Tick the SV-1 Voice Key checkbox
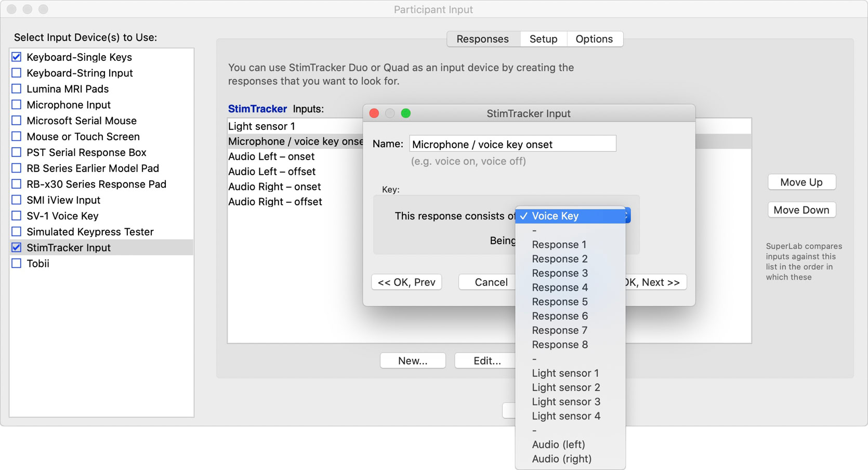 click(17, 216)
